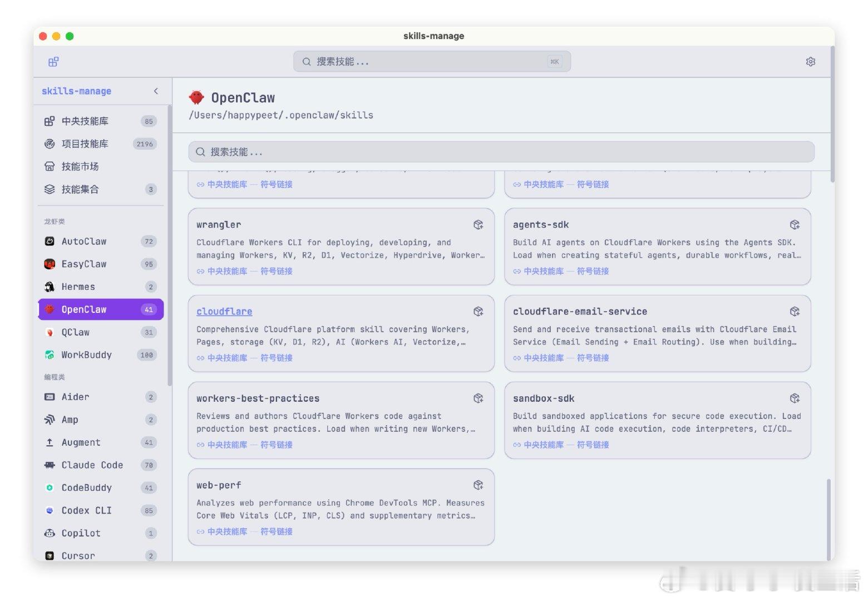Click the package icon on workers-best-practices card

[479, 398]
